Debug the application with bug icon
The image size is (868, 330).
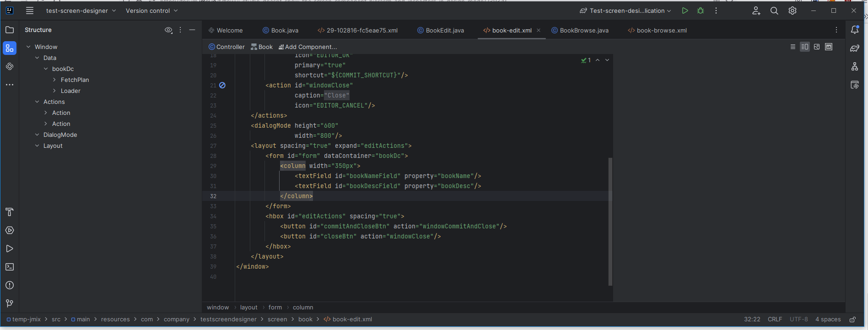(x=701, y=11)
